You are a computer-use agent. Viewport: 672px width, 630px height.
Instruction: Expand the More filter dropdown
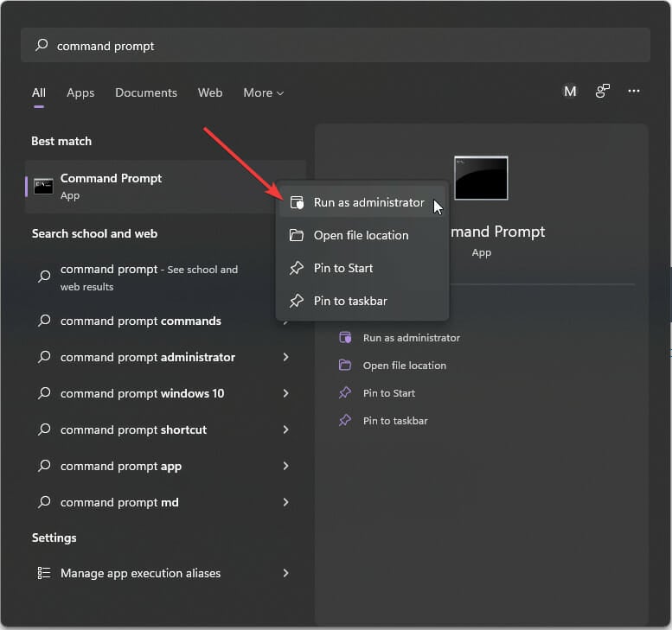(263, 93)
